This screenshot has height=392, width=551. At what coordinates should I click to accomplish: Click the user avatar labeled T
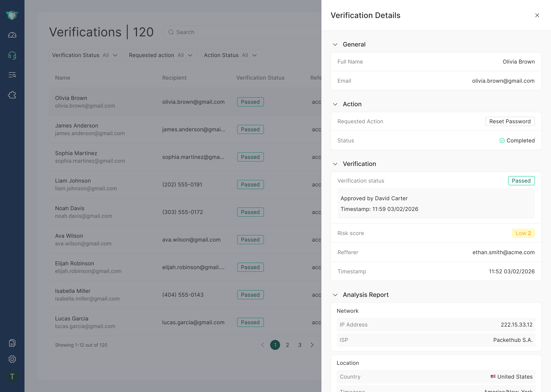[12, 377]
